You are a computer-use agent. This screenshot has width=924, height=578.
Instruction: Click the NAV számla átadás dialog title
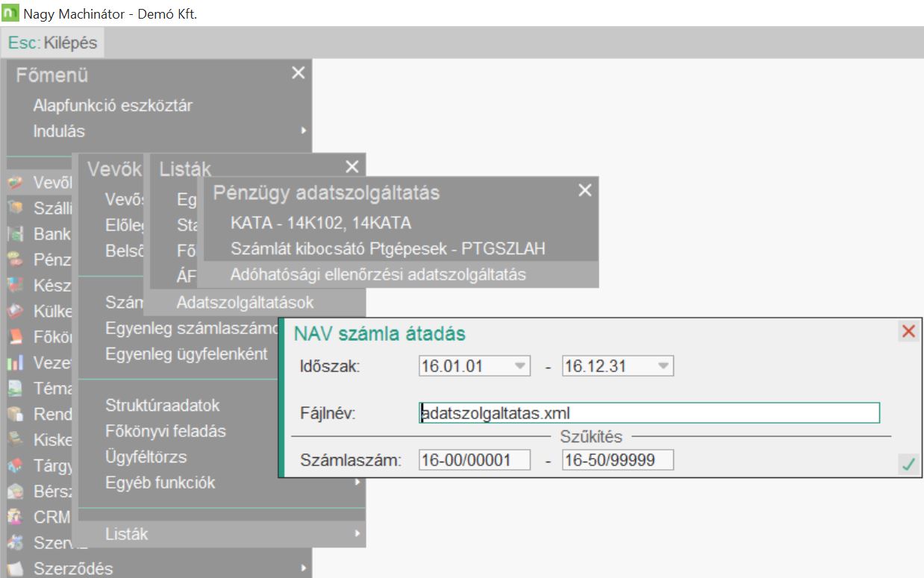coord(380,334)
